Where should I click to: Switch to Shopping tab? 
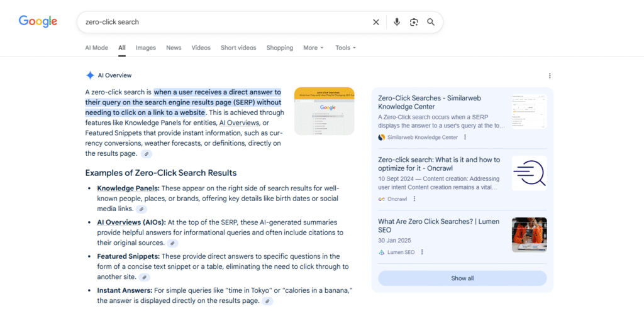pos(280,48)
